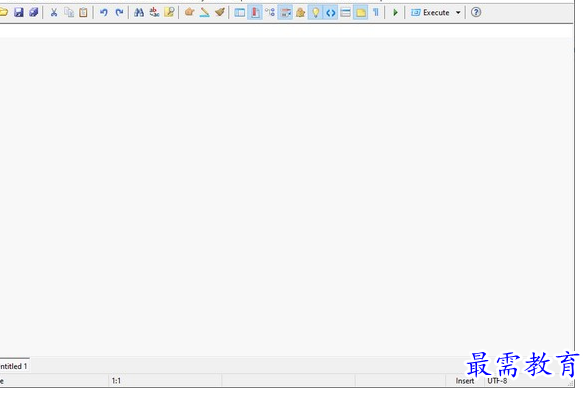The width and height of the screenshot is (588, 396).
Task: Open the Execute dropdown arrow
Action: (458, 12)
